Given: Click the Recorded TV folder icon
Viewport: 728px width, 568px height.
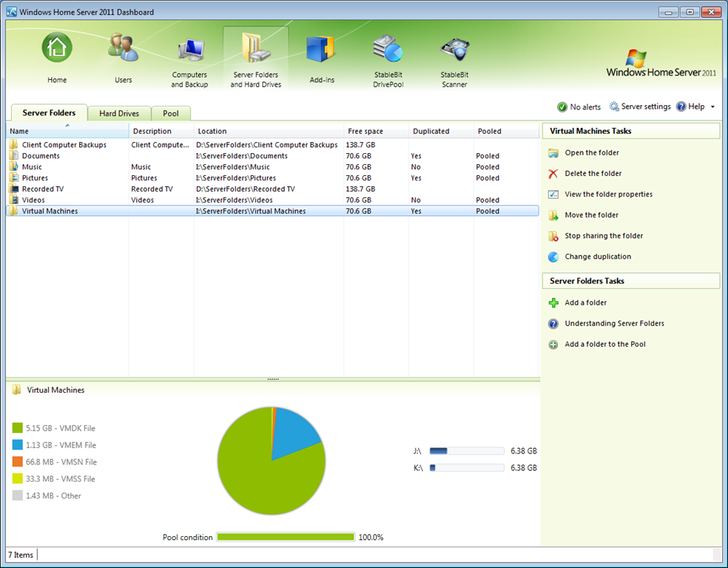Looking at the screenshot, I should pos(13,189).
